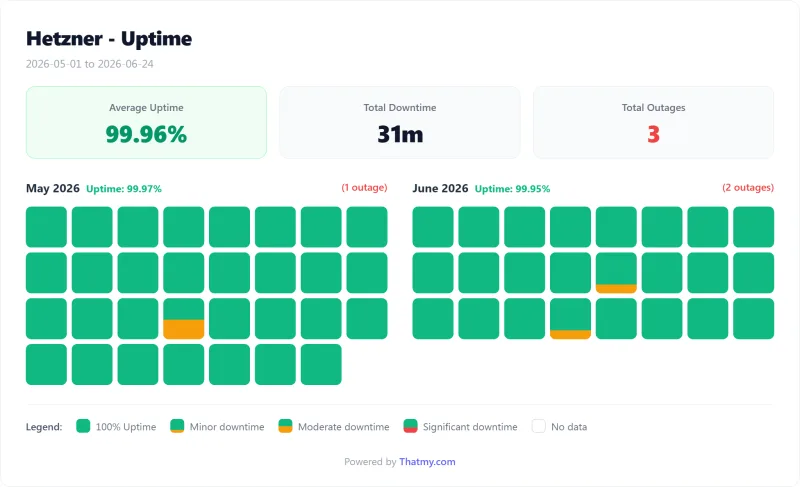Click the 'Powered by' footer text
This screenshot has width=800, height=487.
pyautogui.click(x=370, y=462)
